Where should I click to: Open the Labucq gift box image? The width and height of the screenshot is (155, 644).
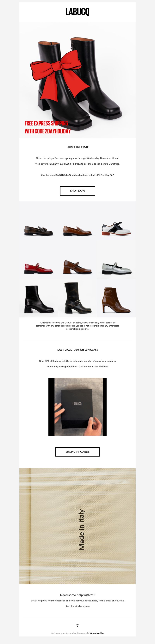[x=77, y=406]
